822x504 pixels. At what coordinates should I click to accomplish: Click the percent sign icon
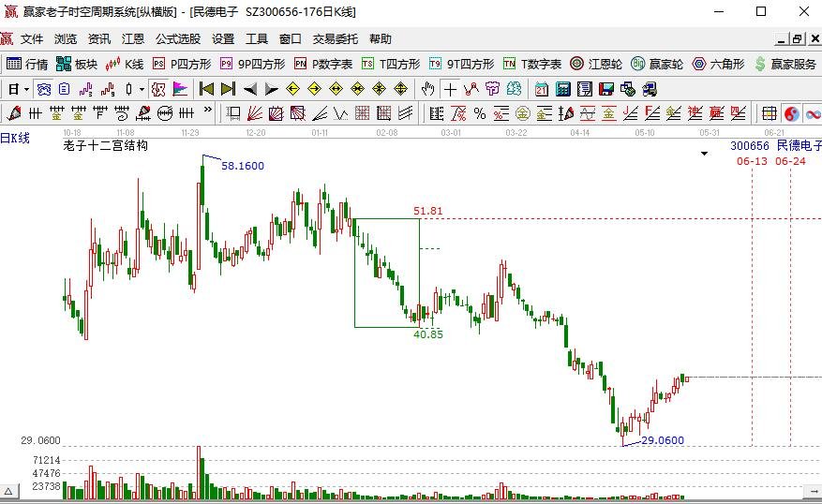(479, 113)
